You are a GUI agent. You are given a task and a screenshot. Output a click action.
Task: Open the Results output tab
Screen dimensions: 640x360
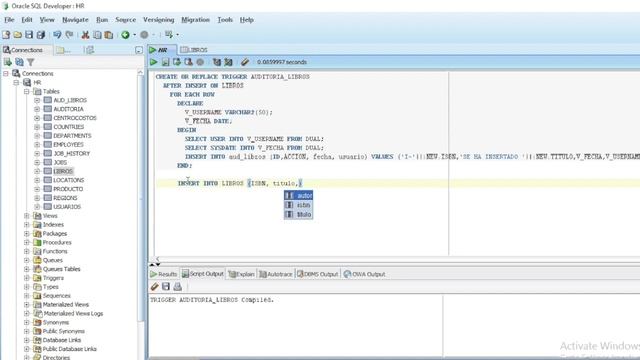click(x=163, y=274)
